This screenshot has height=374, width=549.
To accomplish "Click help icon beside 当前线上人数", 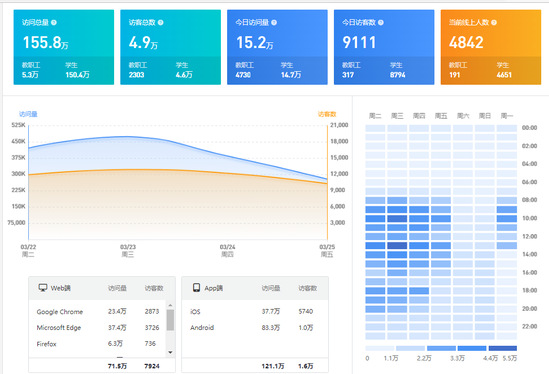I will (x=494, y=22).
